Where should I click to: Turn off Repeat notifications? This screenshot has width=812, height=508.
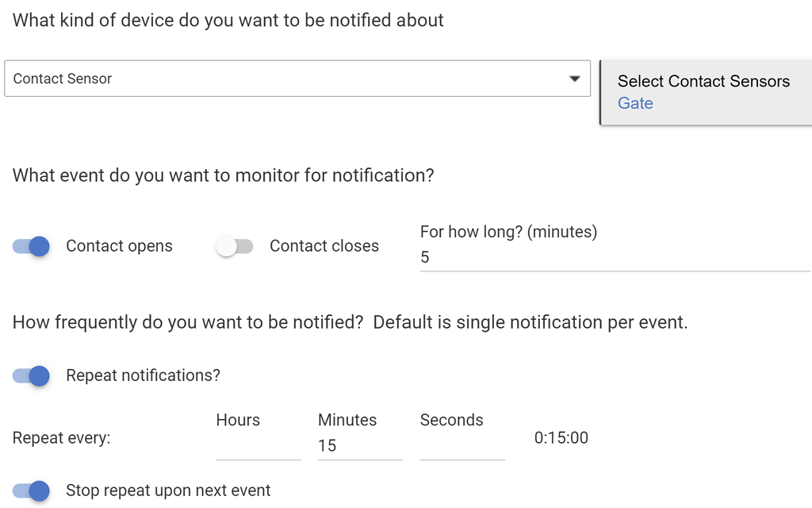coord(30,375)
